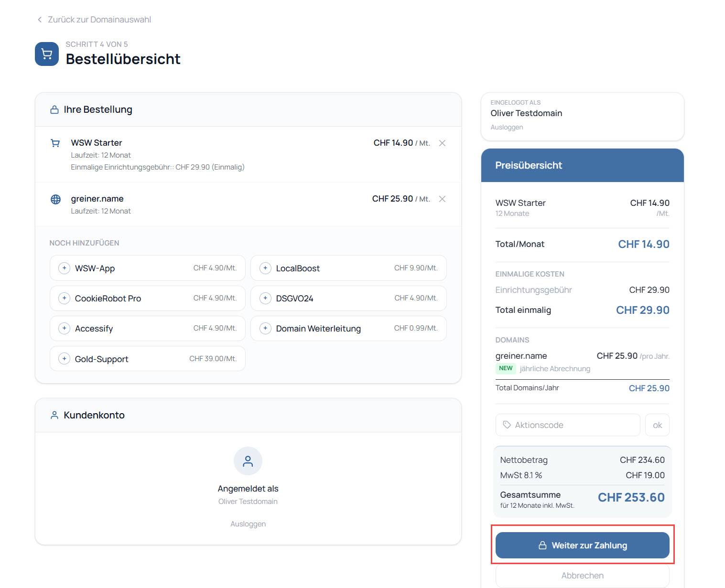Cancel order with Abbrechen button
Viewport: 725px width, 588px height.
[x=582, y=576]
